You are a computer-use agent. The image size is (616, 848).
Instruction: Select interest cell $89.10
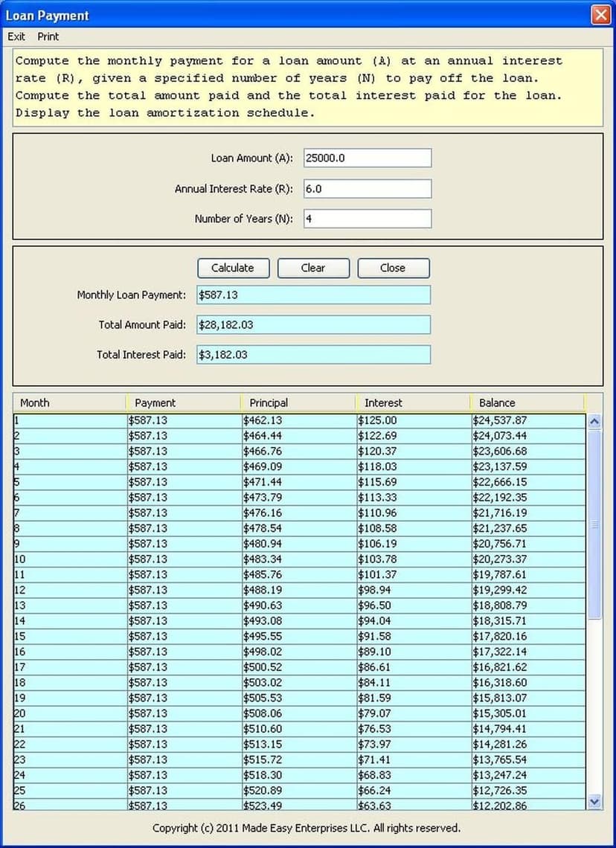pyautogui.click(x=414, y=652)
